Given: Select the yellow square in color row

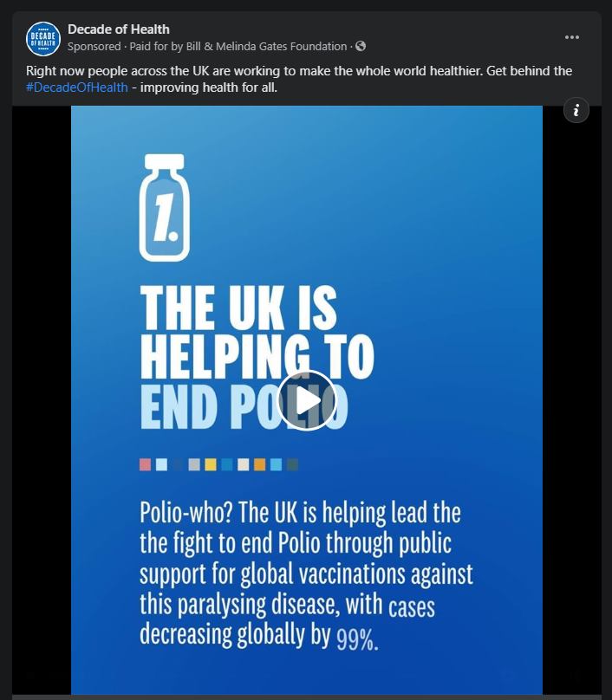Looking at the screenshot, I should (211, 464).
